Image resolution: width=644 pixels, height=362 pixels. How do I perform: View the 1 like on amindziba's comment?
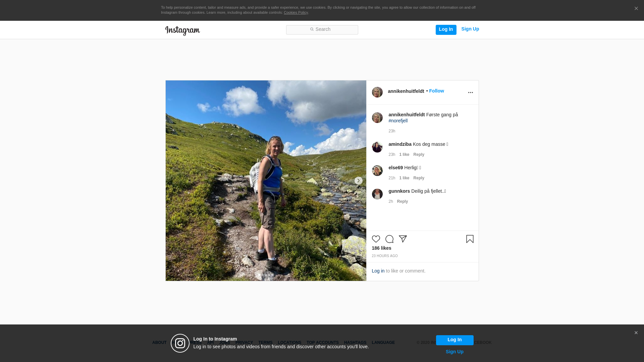coord(404,155)
